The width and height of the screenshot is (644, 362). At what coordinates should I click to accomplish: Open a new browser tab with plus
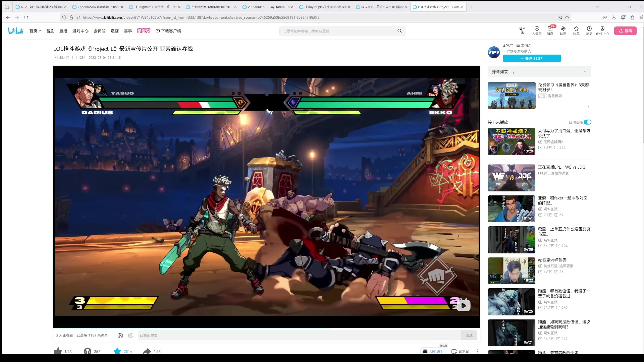[472, 7]
